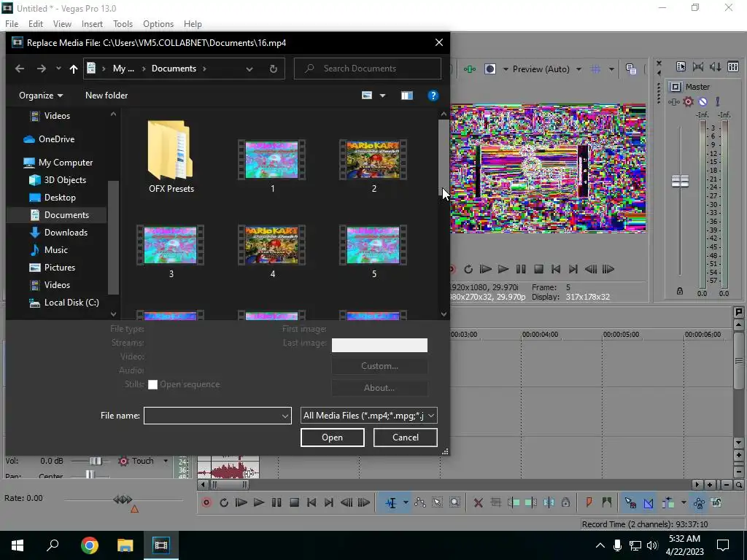Open the Auto Ripple mode dropdown arrow

point(684,502)
